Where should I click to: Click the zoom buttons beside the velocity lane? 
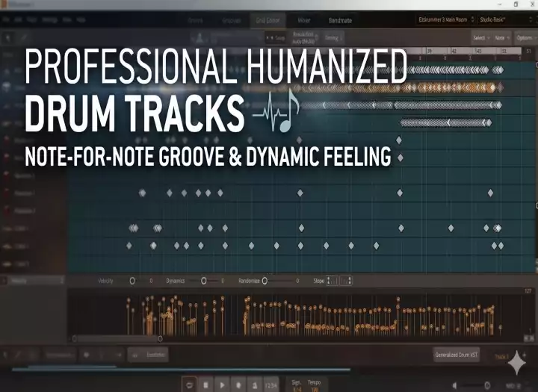pos(529,338)
